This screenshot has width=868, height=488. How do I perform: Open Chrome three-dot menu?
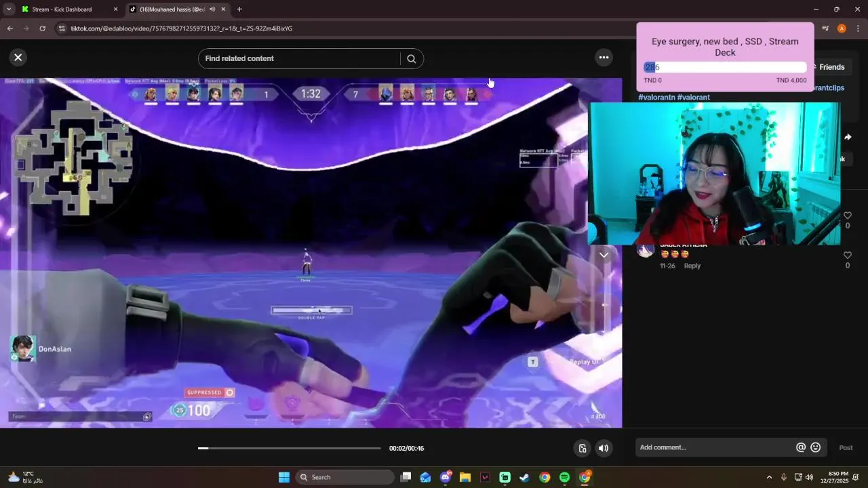(858, 28)
